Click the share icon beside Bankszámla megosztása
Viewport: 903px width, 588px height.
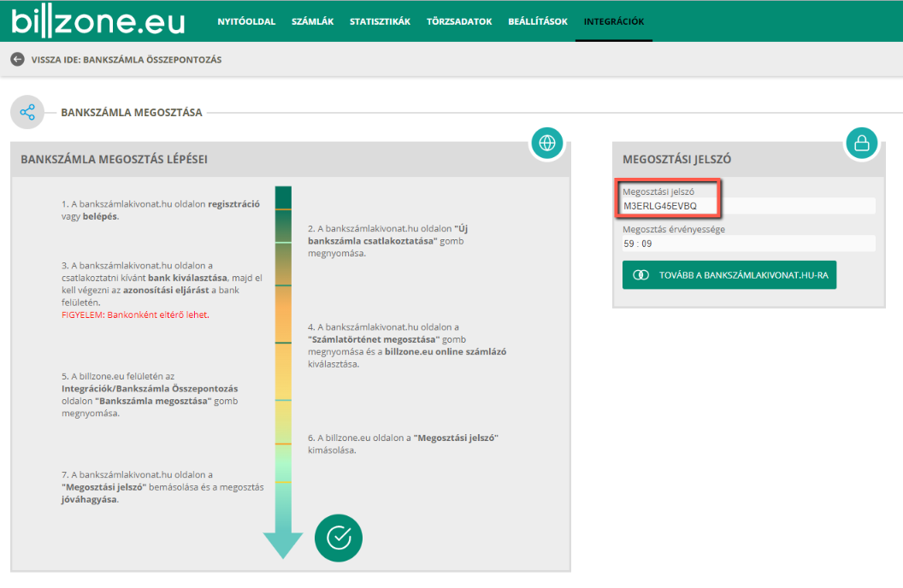click(x=27, y=112)
